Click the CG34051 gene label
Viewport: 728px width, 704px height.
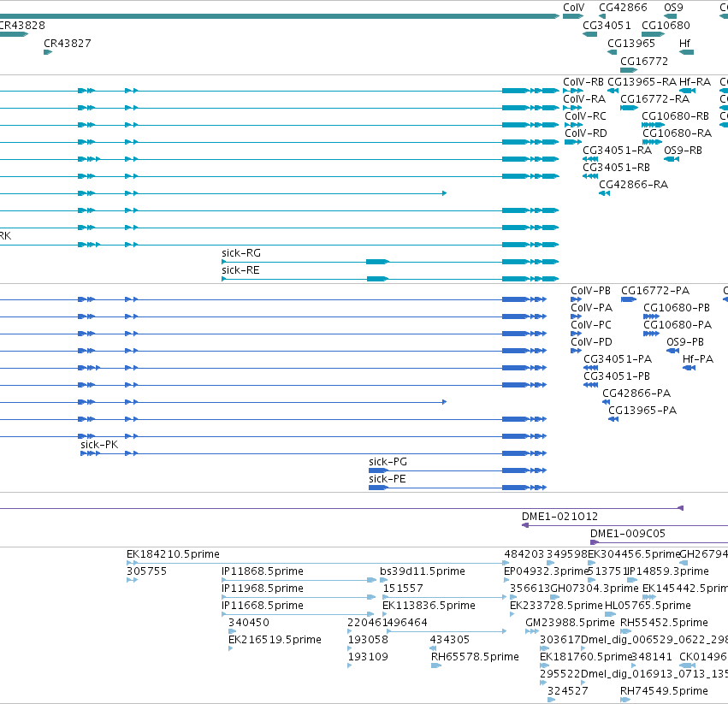point(607,26)
